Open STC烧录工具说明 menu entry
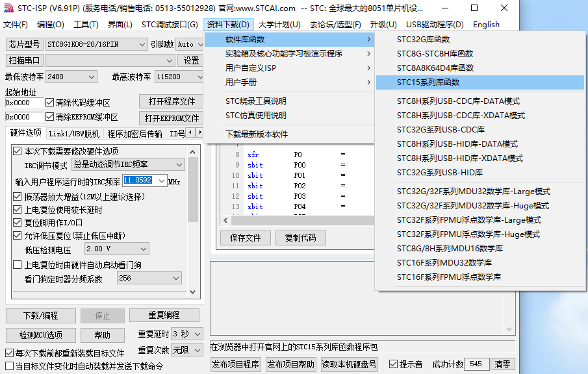 pos(289,101)
